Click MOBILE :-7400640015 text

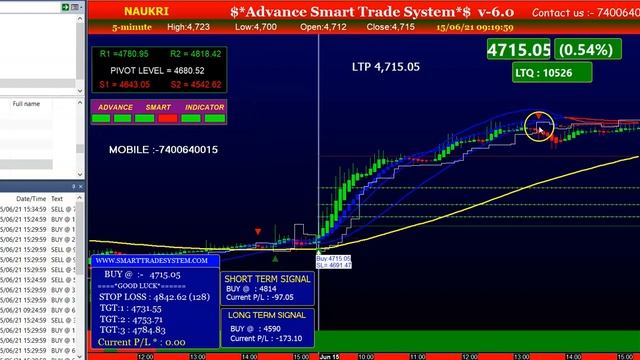coord(163,150)
